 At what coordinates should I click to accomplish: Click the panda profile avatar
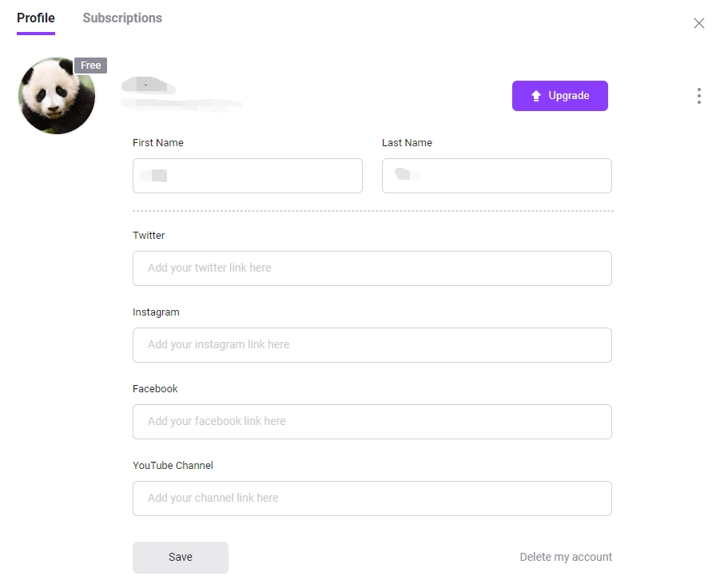click(x=57, y=96)
